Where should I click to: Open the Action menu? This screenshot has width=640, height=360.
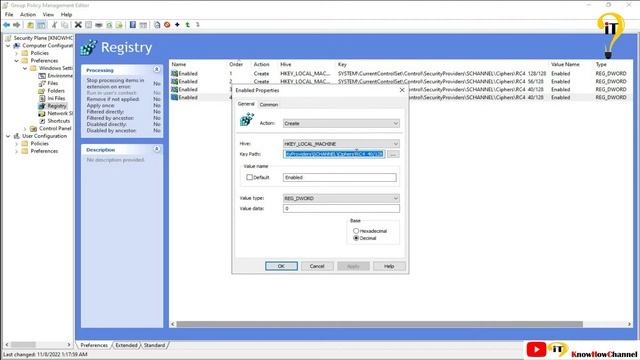point(28,14)
